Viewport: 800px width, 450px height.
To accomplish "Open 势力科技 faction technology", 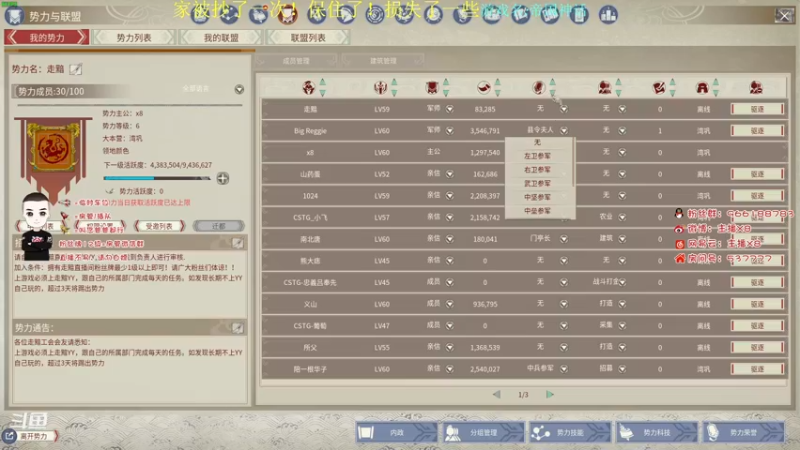I will coord(657,432).
